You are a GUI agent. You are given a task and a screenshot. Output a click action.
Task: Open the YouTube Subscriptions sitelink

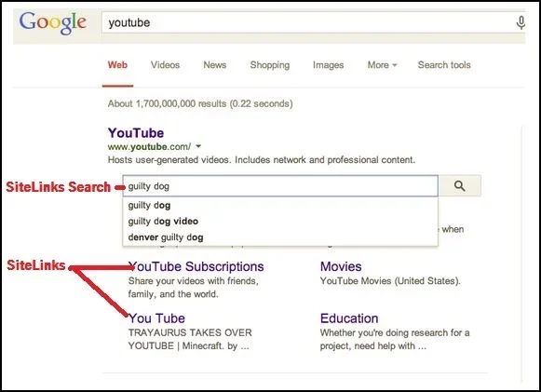click(x=196, y=266)
